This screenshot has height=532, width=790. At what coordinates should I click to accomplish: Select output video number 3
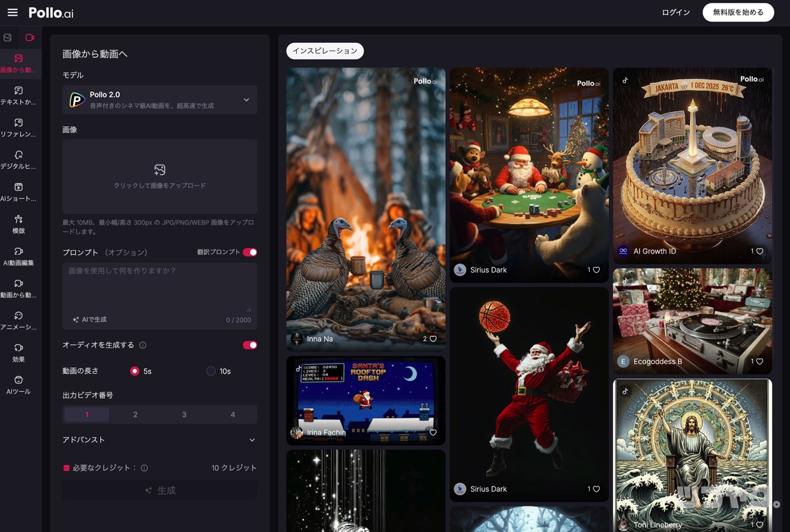pyautogui.click(x=184, y=415)
